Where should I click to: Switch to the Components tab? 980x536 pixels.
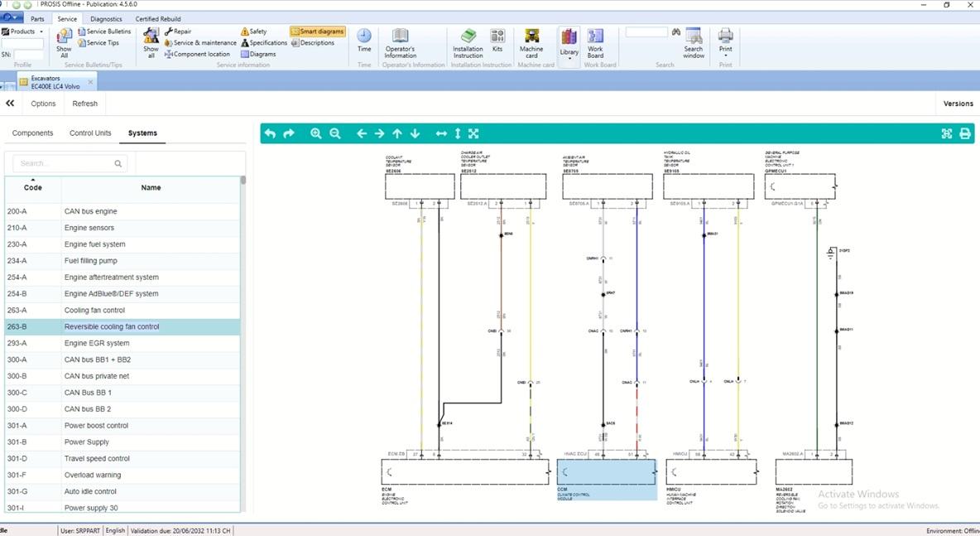click(32, 133)
